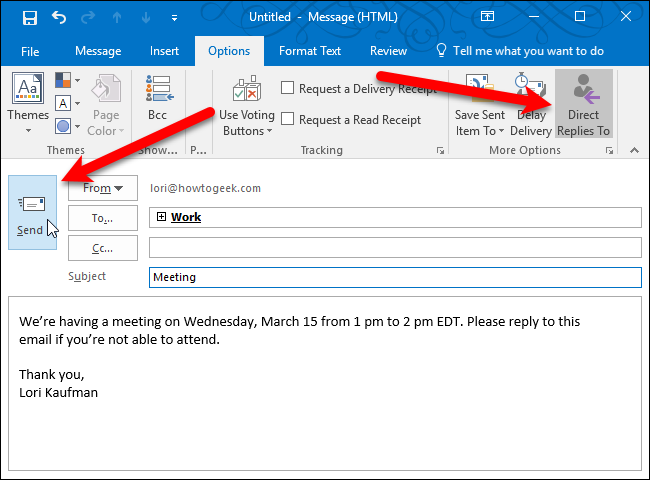The image size is (650, 480).
Task: Enable Request a Delivery Receipt
Action: pos(288,89)
